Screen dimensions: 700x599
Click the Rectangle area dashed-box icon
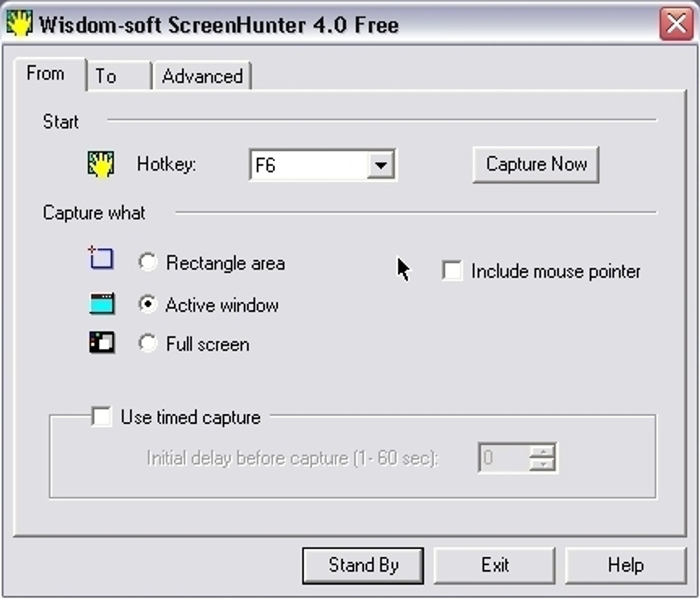pos(101,258)
